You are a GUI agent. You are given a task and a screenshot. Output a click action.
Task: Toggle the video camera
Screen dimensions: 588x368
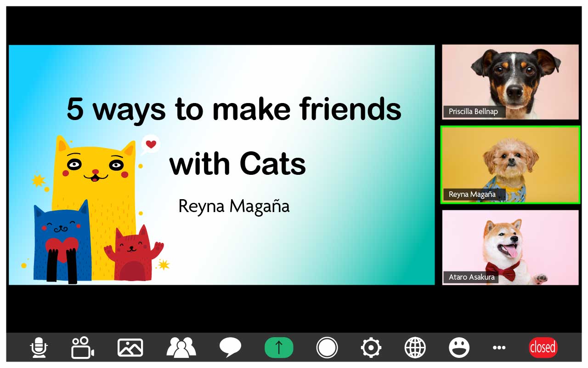click(83, 348)
